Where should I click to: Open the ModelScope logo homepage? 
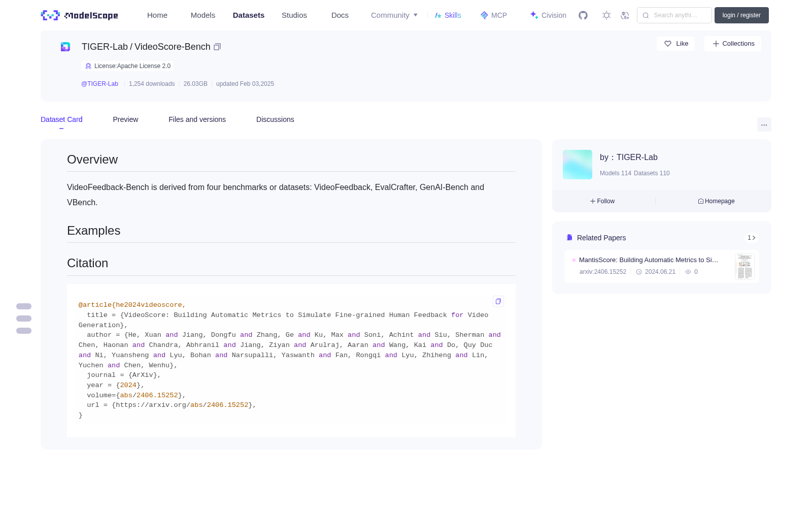click(x=80, y=15)
